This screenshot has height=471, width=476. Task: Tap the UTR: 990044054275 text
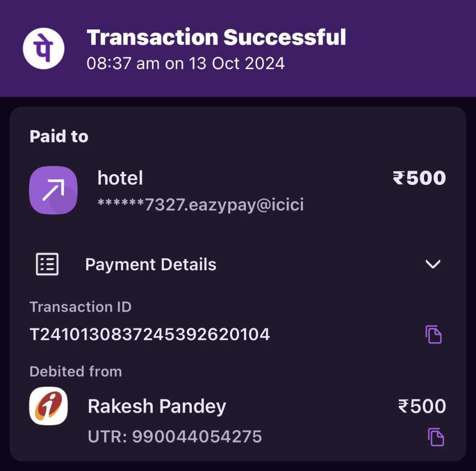pyautogui.click(x=175, y=437)
